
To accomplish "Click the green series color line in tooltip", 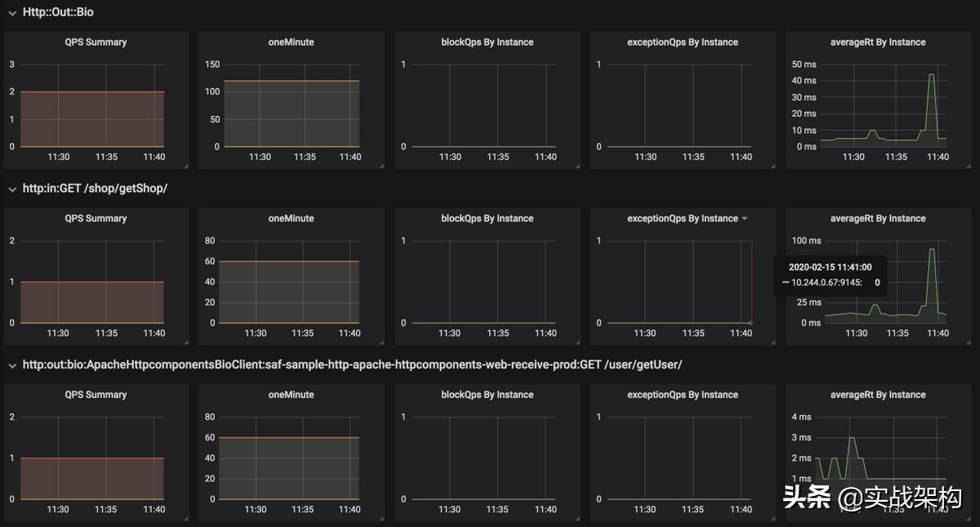I will click(786, 283).
